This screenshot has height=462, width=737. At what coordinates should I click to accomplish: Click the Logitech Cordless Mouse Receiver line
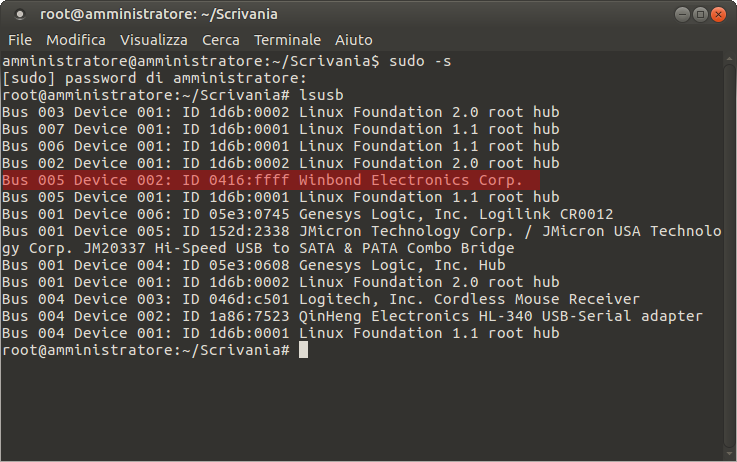tap(321, 299)
